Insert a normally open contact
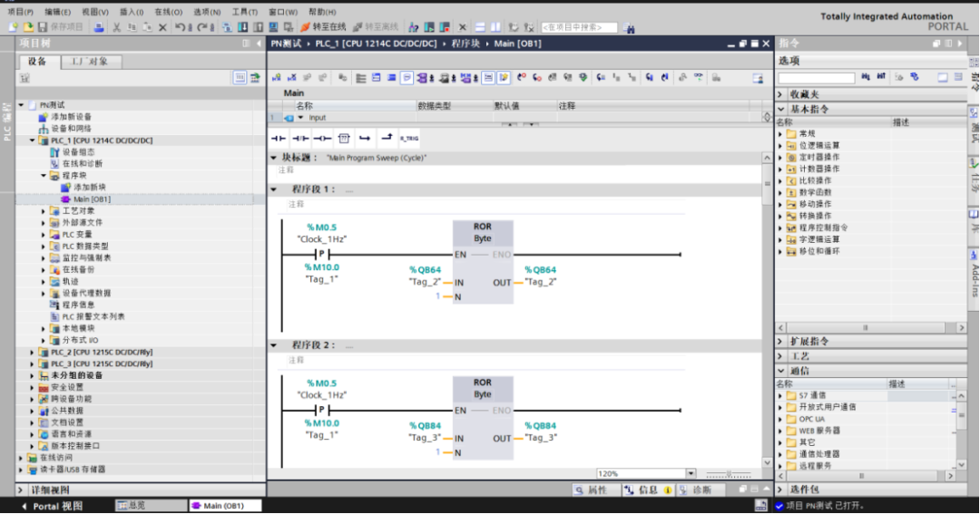 click(x=279, y=138)
